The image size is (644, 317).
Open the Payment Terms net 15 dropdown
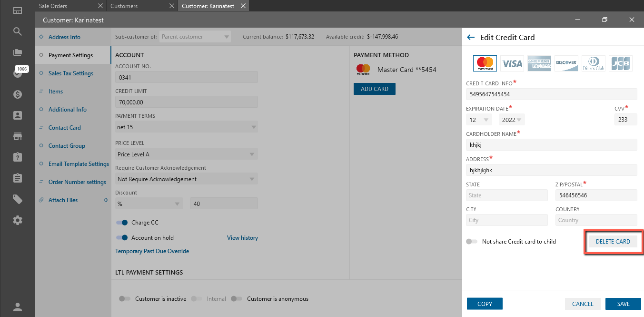coord(187,127)
